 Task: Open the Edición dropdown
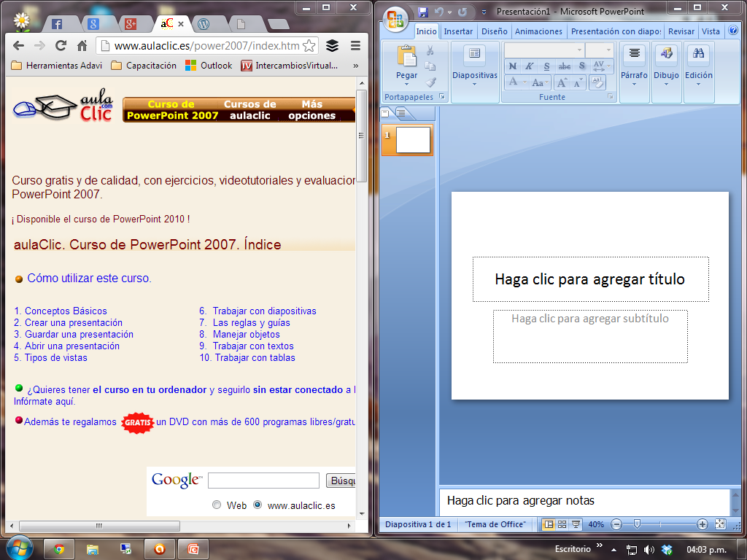point(698,82)
